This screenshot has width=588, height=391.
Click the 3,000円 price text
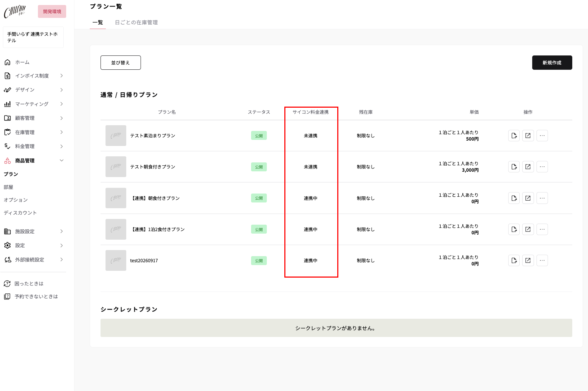(470, 170)
